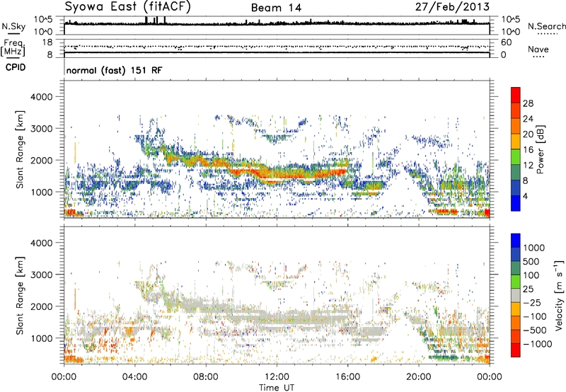This screenshot has height=392, width=566.
Task: Click the "normal (fast) 151 RF" mode text
Action: point(114,70)
